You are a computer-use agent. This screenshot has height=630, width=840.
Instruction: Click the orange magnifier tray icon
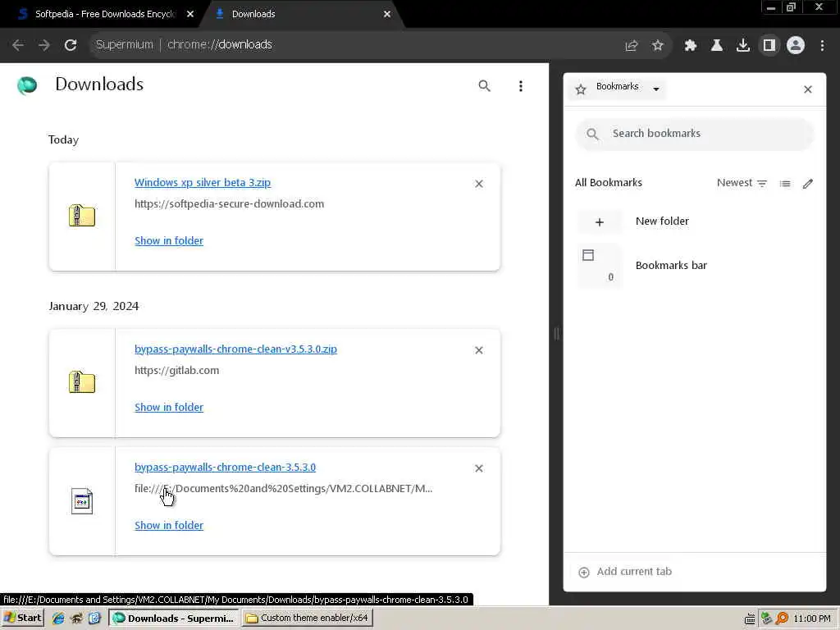click(782, 619)
